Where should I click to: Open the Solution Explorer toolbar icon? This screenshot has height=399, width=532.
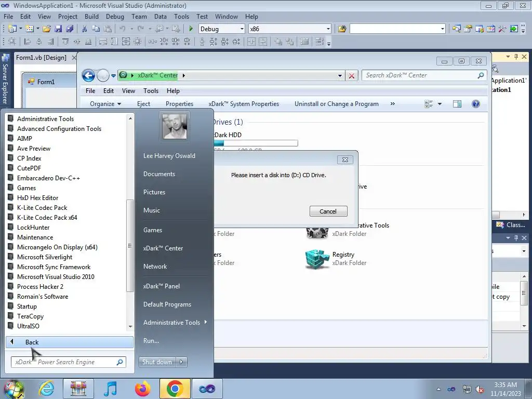(x=457, y=29)
